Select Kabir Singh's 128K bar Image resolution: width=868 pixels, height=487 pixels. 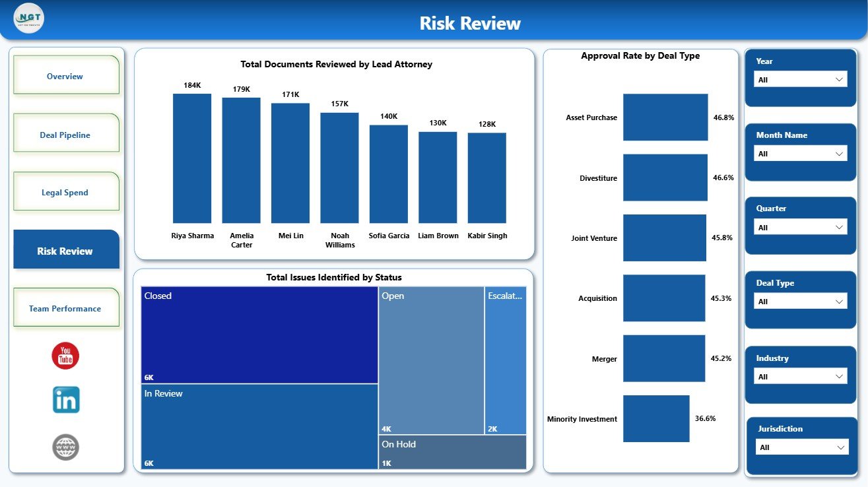487,178
